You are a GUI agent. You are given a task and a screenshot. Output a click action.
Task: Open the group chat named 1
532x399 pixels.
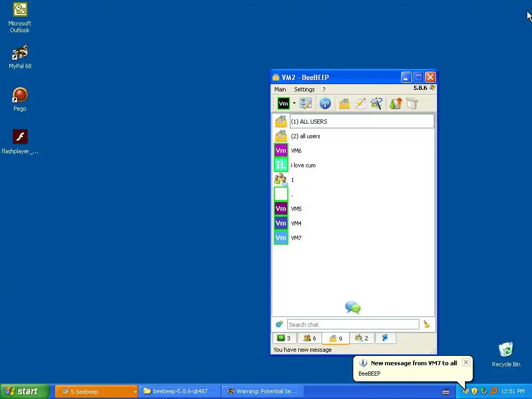[x=353, y=180]
